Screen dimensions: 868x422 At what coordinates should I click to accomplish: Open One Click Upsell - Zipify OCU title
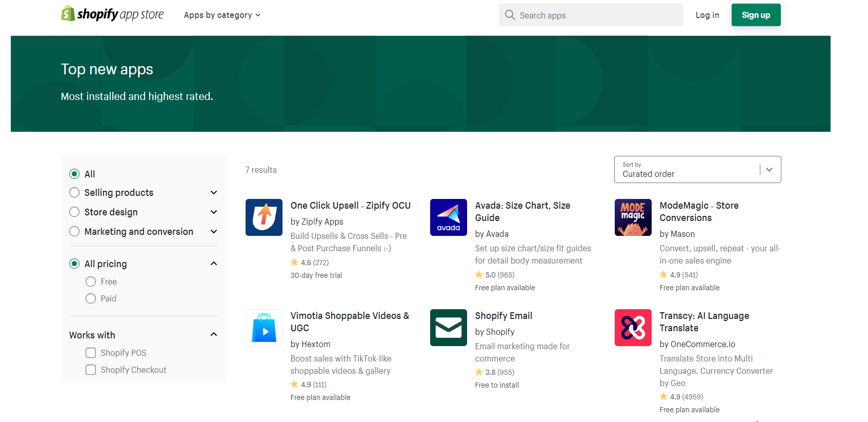351,205
